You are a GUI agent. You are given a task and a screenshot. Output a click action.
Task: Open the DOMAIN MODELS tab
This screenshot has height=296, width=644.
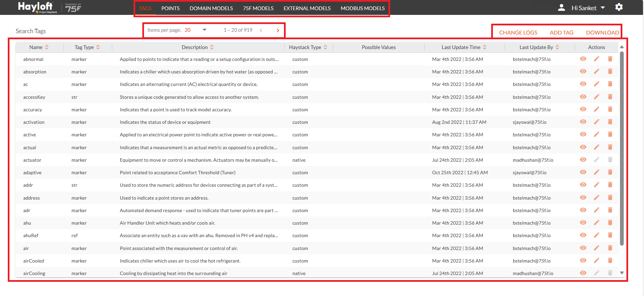tap(211, 8)
